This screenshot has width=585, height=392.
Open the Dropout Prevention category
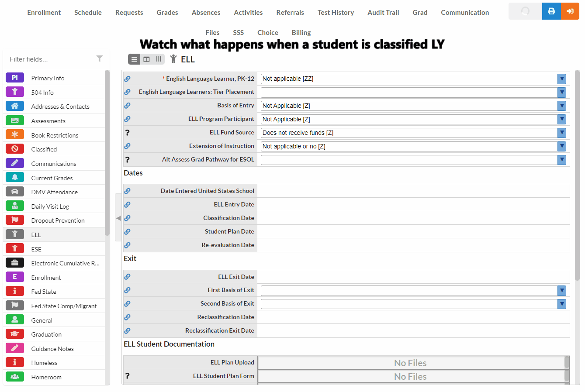pos(58,220)
